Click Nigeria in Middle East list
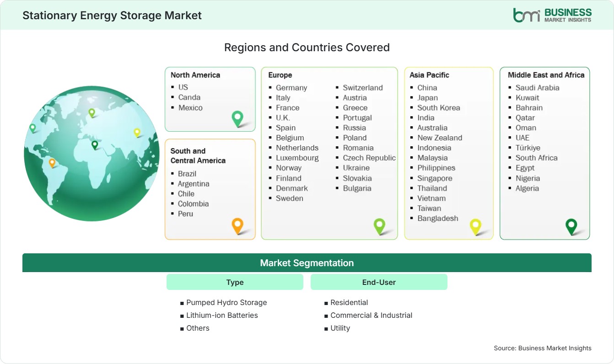614x364 pixels. coord(528,178)
